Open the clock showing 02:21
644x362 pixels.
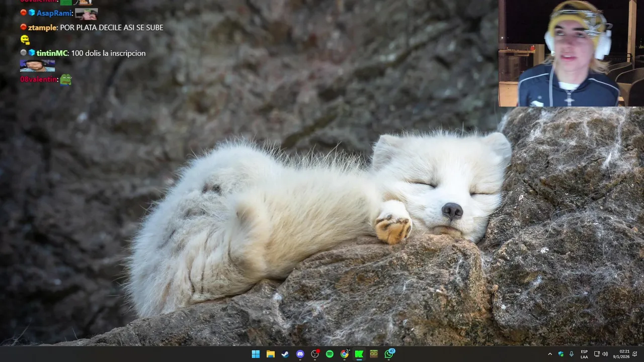pos(621,354)
